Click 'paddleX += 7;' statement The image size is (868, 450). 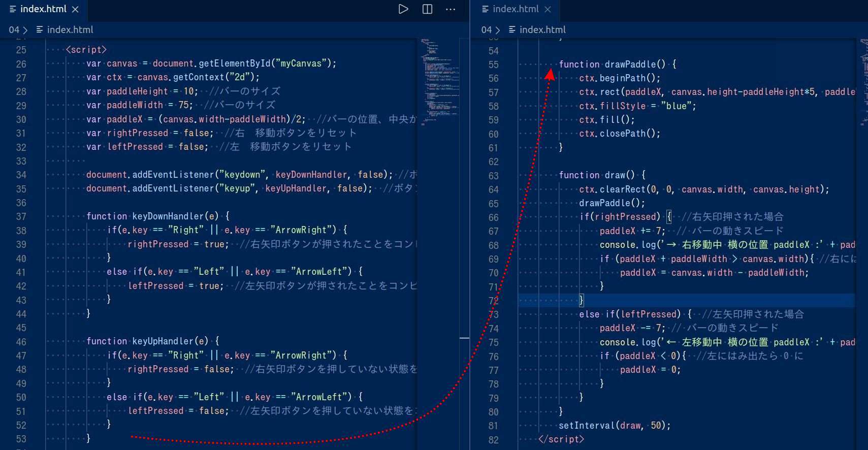(x=632, y=231)
